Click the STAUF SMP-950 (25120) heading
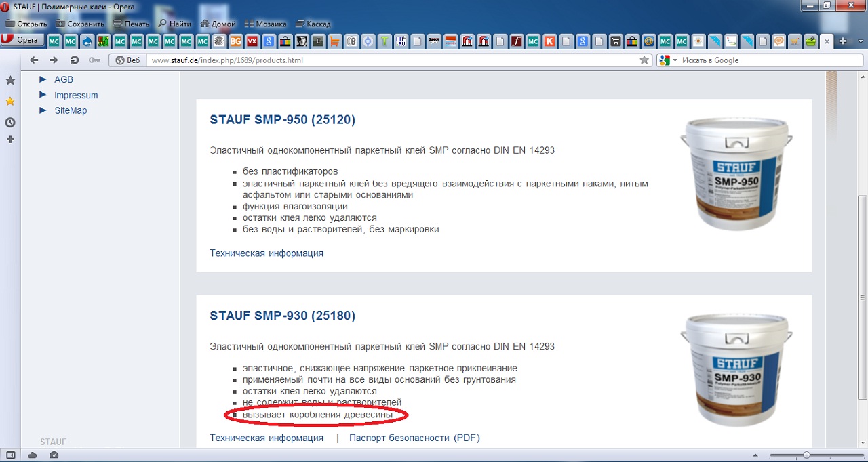The image size is (868, 462). tap(283, 120)
